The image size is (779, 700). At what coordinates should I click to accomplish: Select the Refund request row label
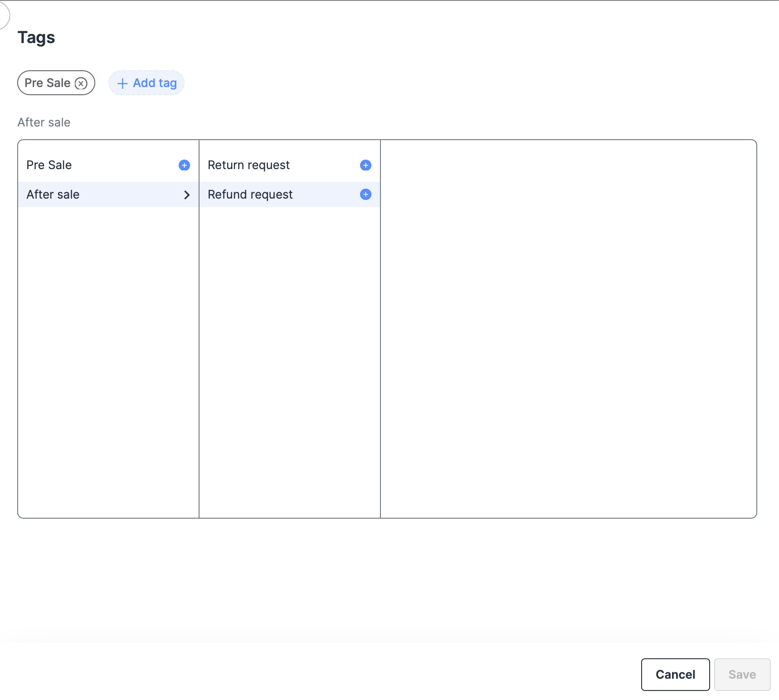pos(250,194)
